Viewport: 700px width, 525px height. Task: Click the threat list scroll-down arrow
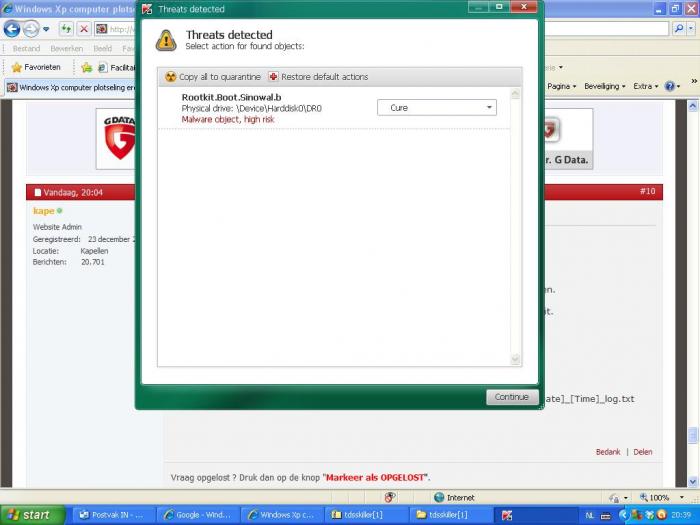tap(515, 359)
